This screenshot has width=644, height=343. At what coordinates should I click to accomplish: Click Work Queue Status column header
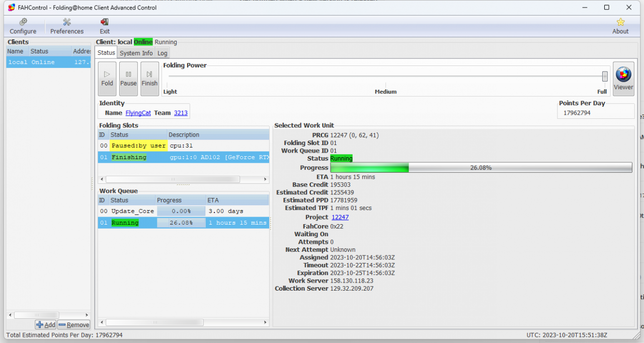132,200
